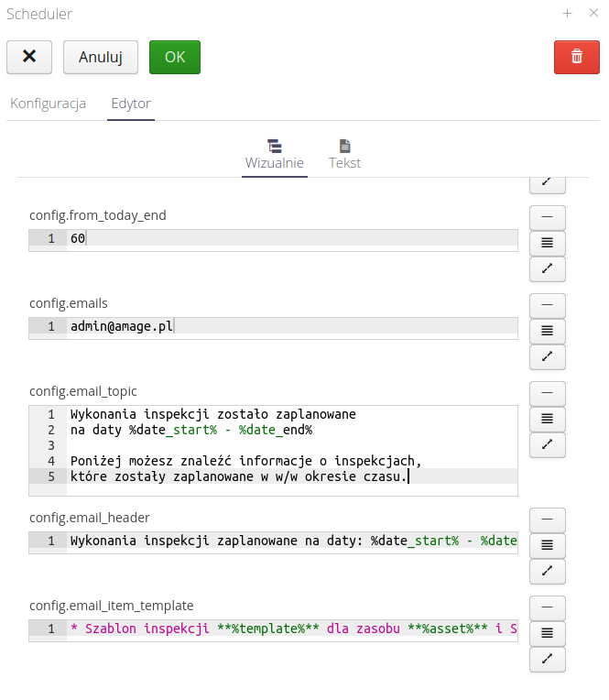Switch to the Konfiguracja tab
This screenshot has width=609, height=700.
pos(48,104)
